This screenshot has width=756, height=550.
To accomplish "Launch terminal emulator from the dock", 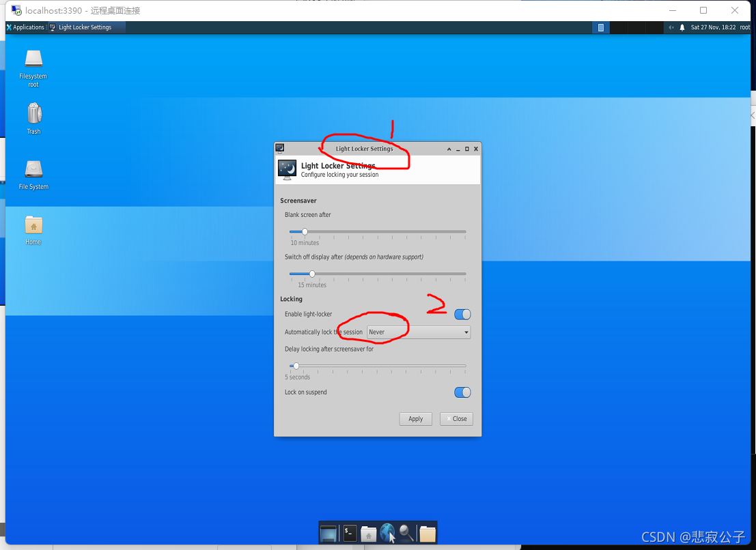I will [350, 534].
